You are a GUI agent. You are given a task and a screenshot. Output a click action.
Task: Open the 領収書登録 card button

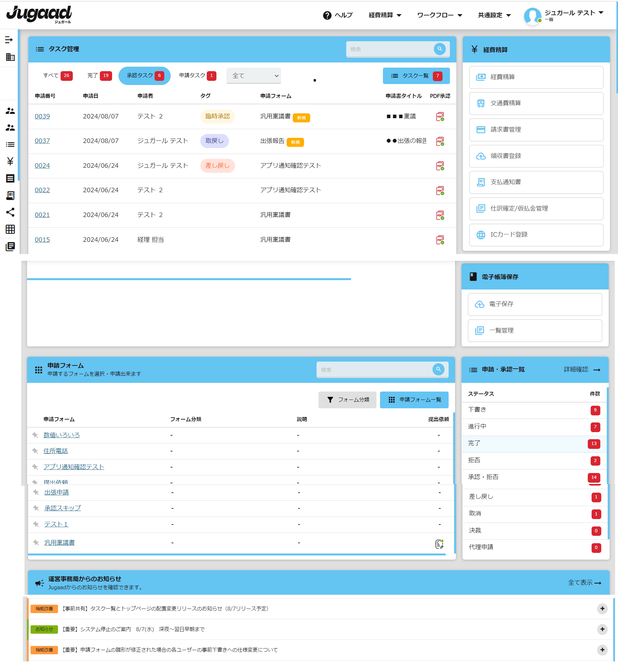point(536,156)
